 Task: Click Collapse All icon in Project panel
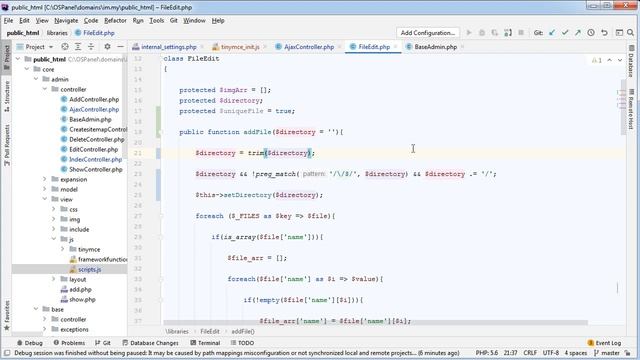pos(91,47)
